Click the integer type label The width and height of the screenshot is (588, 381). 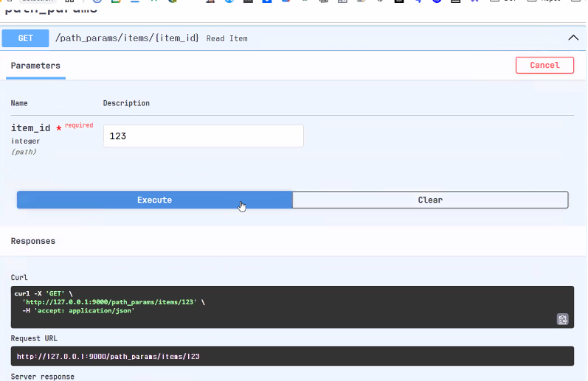(x=25, y=141)
